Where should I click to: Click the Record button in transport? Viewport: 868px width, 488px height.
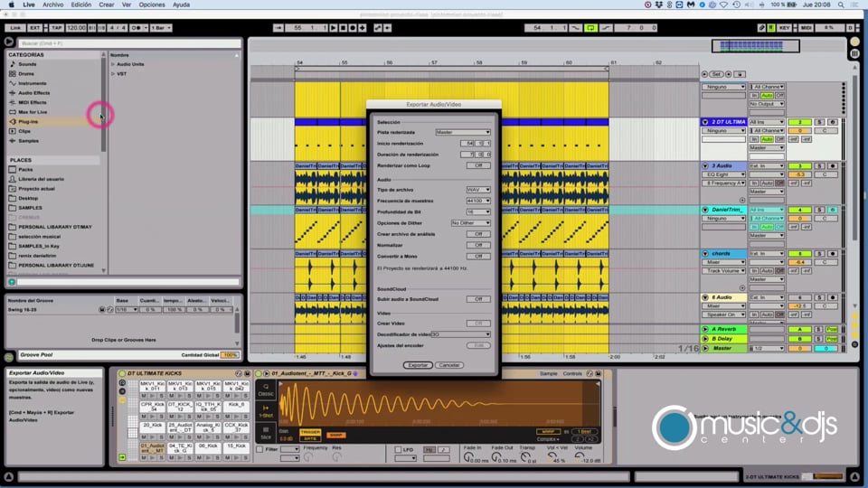[x=353, y=28]
